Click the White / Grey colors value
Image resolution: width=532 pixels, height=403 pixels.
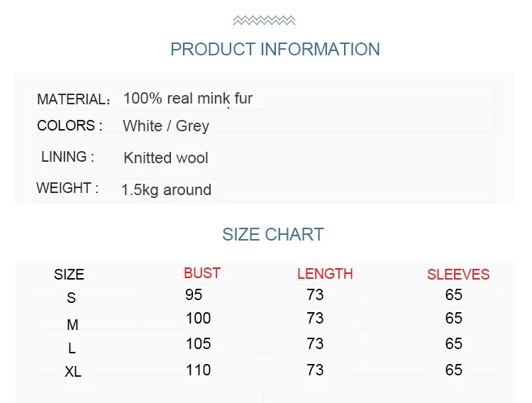coord(166,126)
